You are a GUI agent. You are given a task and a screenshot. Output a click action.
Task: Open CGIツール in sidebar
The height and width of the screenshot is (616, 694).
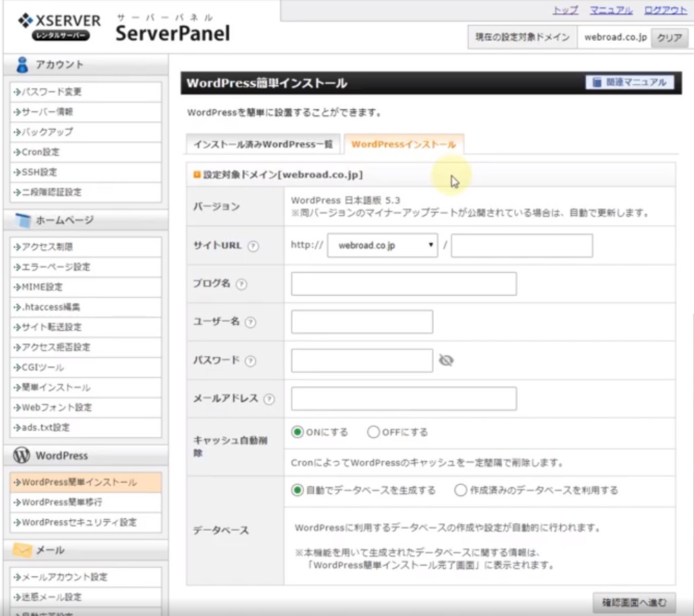click(x=86, y=368)
